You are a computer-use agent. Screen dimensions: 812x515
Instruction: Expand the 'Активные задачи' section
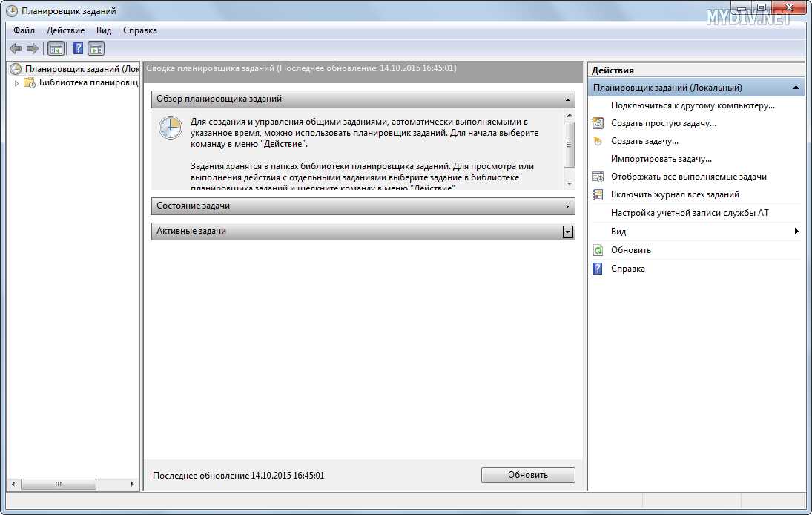point(568,232)
